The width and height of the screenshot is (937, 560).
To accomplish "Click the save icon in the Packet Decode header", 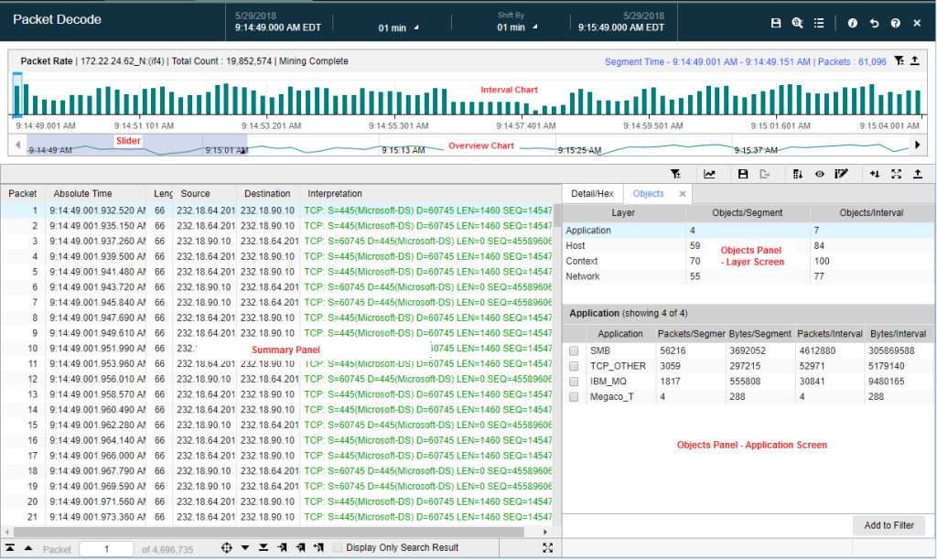I will [776, 23].
